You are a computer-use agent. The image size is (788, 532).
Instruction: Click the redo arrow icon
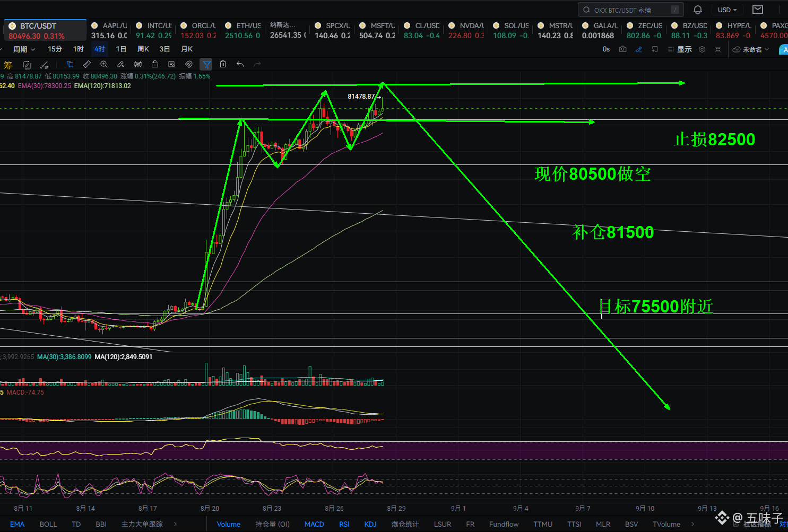pos(257,64)
